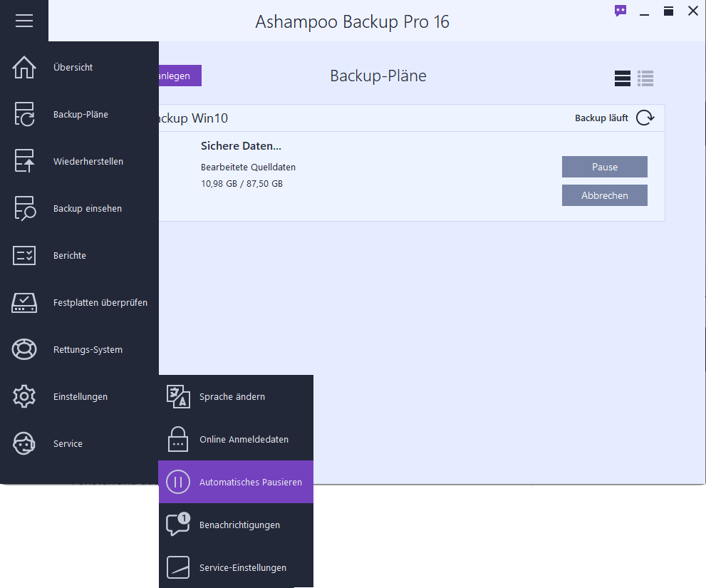Click the Festplatten überprüfen drive icon
Viewport: 706px width, 588px height.
point(24,302)
